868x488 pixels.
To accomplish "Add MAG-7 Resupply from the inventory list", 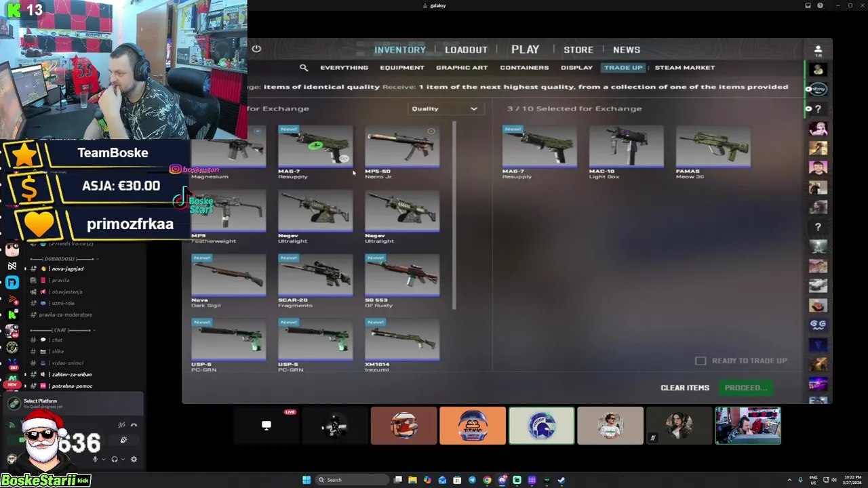I will pos(315,152).
